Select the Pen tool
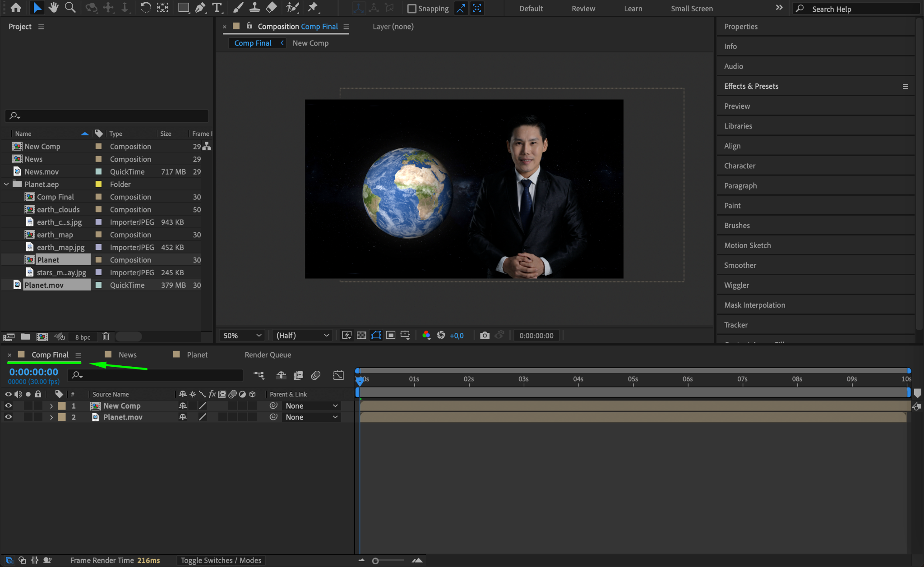Screen dimensions: 924x567 coord(200,8)
